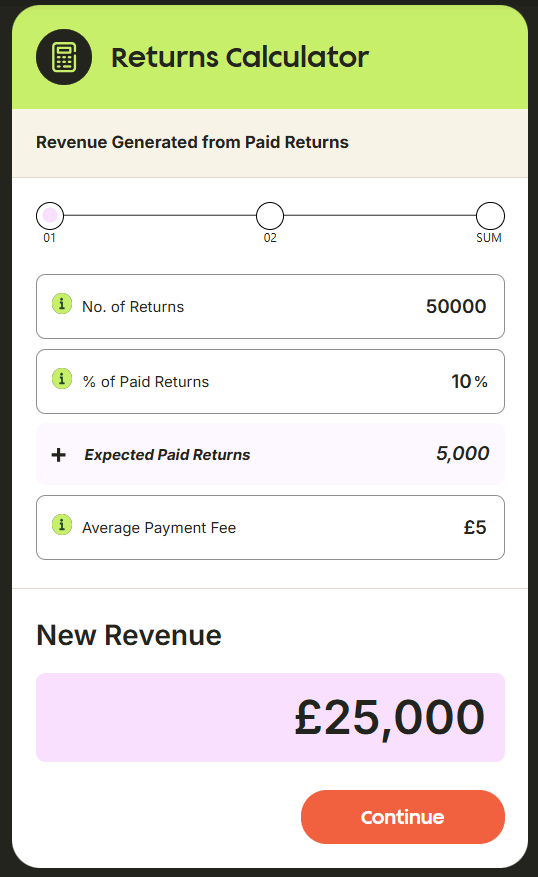Click the Revenue Generated from Paid Returns heading

[192, 142]
